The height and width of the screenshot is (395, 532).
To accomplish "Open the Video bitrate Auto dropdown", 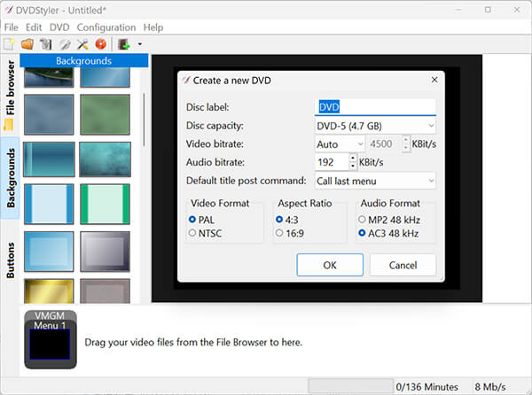I will [340, 144].
